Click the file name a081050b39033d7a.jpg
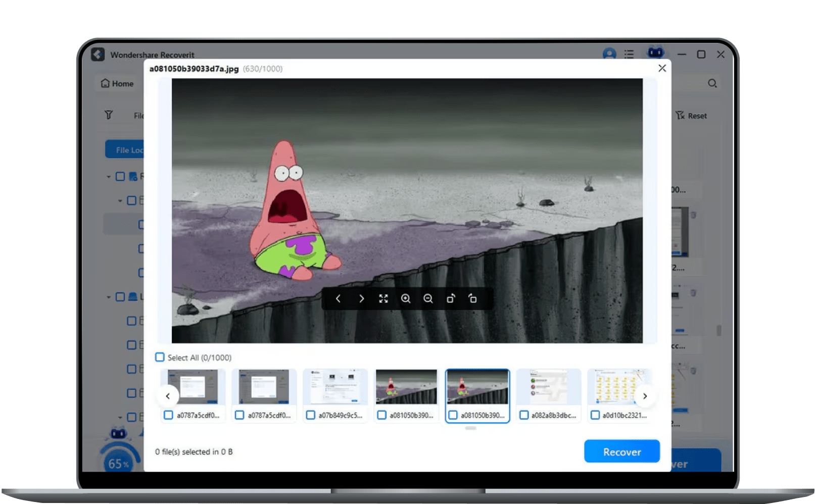 [x=194, y=69]
